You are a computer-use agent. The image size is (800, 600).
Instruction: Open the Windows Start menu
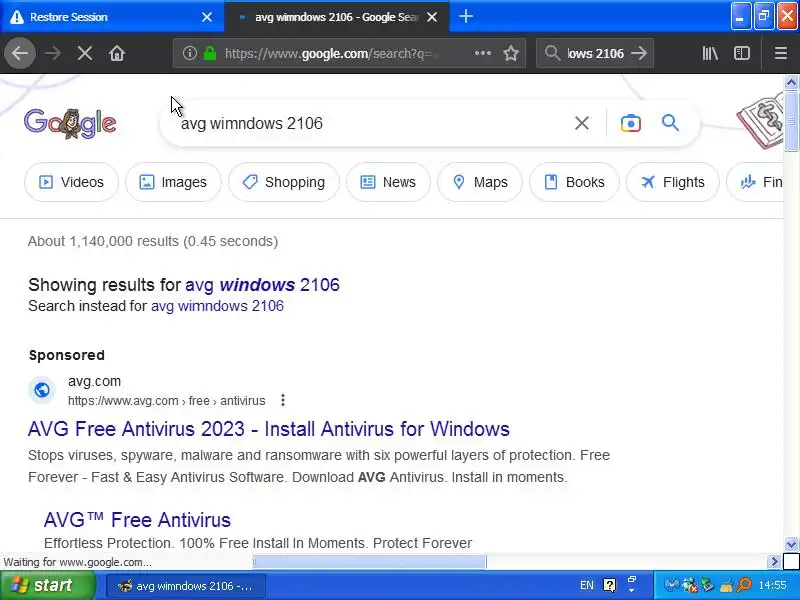point(47,585)
